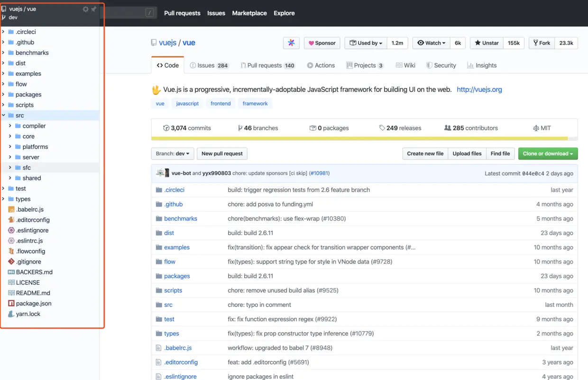Click New pull request button
The width and height of the screenshot is (588, 380).
pos(222,154)
